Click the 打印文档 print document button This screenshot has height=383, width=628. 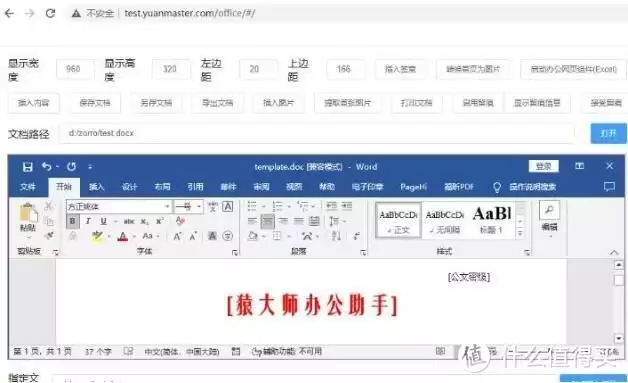click(x=417, y=103)
